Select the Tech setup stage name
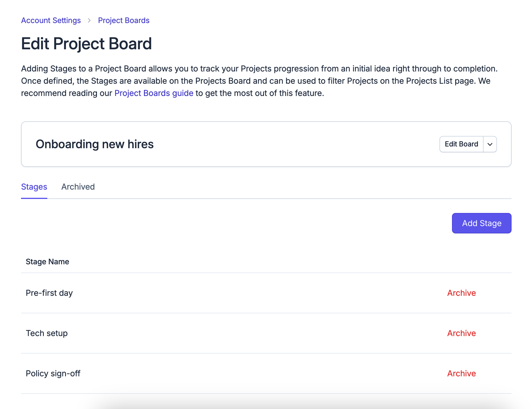Viewport: 532px width, 409px height. 47,333
